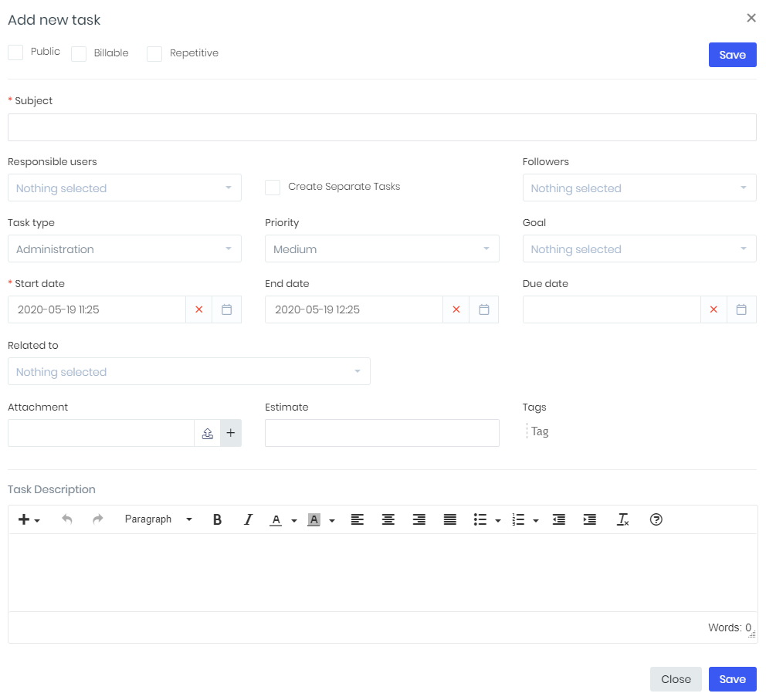This screenshot has height=700, width=766.
Task: Click the Redo icon in editor
Action: tap(98, 519)
